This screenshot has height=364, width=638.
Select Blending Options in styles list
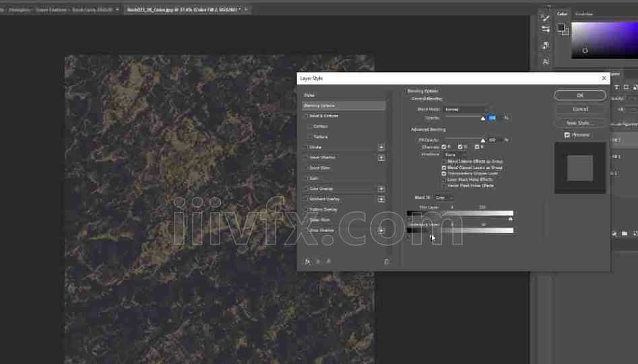344,106
